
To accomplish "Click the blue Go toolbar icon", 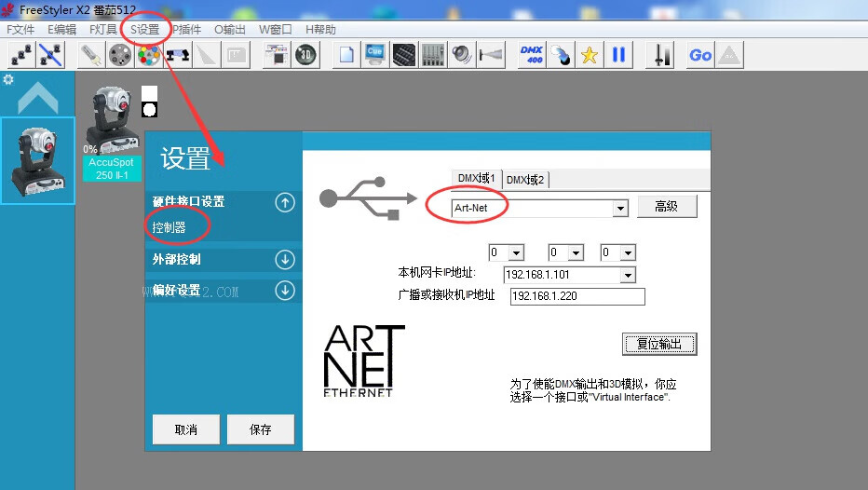I will (700, 55).
